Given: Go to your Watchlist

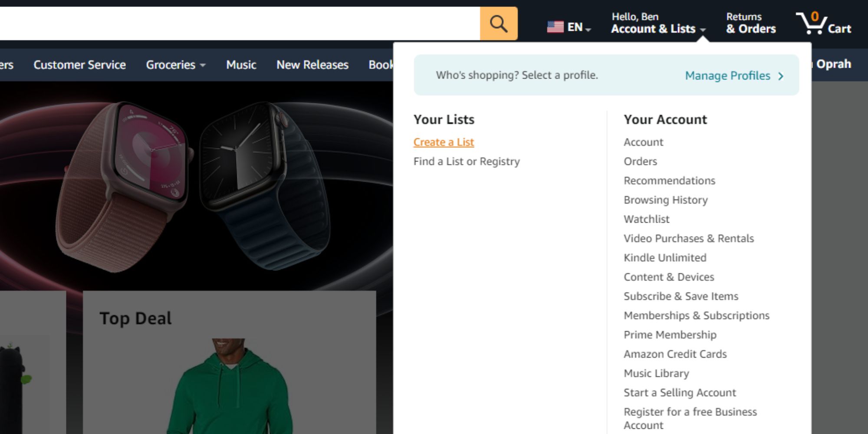Looking at the screenshot, I should [x=646, y=219].
